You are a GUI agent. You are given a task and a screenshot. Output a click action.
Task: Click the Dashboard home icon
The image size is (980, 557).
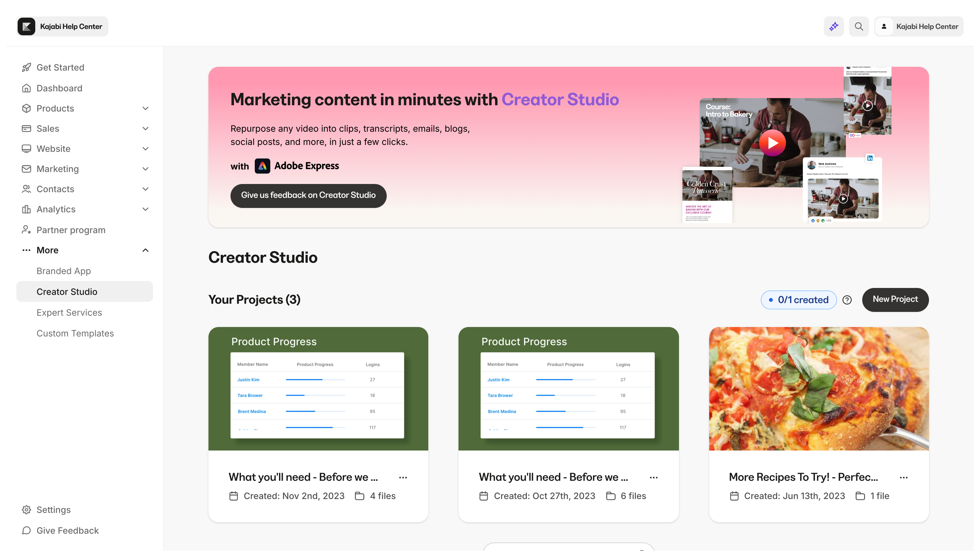(26, 88)
